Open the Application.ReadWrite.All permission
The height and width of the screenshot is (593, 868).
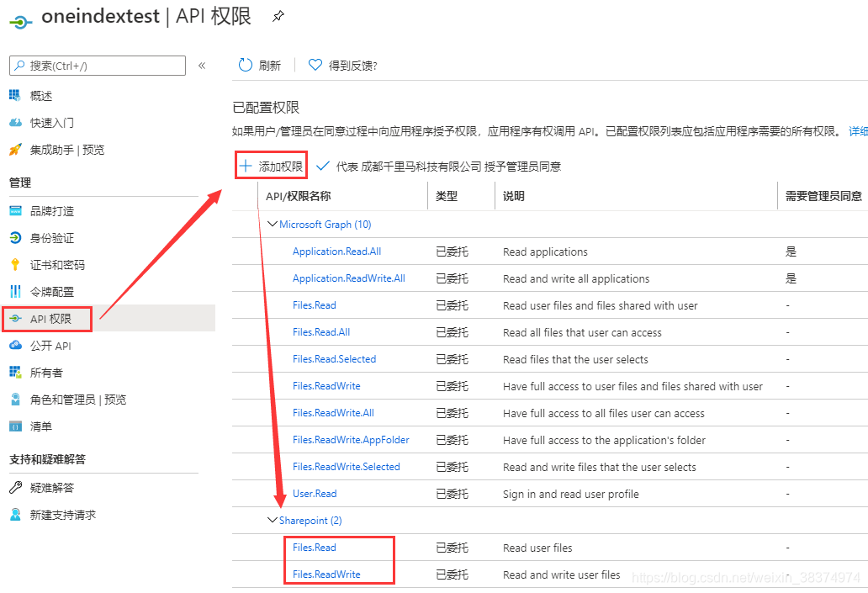click(x=349, y=278)
